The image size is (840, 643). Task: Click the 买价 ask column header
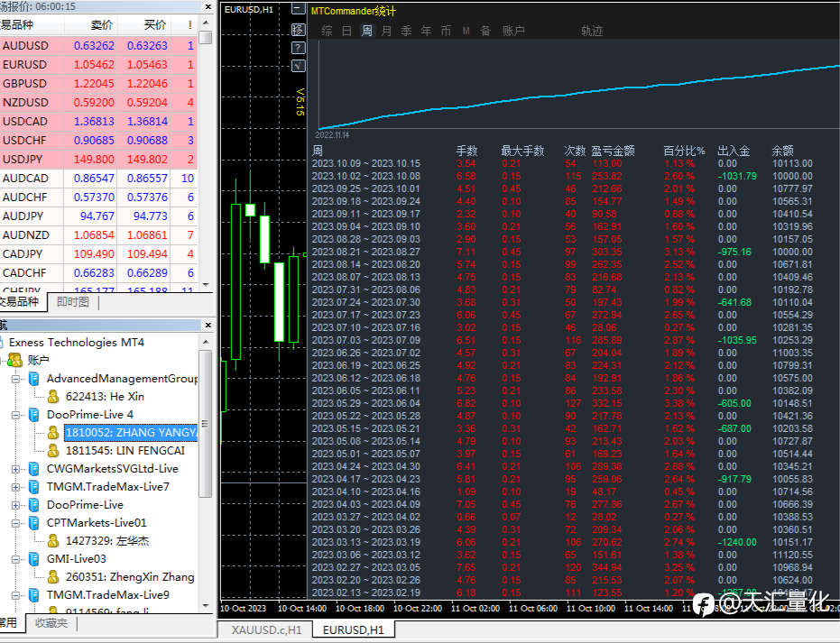pyautogui.click(x=144, y=24)
